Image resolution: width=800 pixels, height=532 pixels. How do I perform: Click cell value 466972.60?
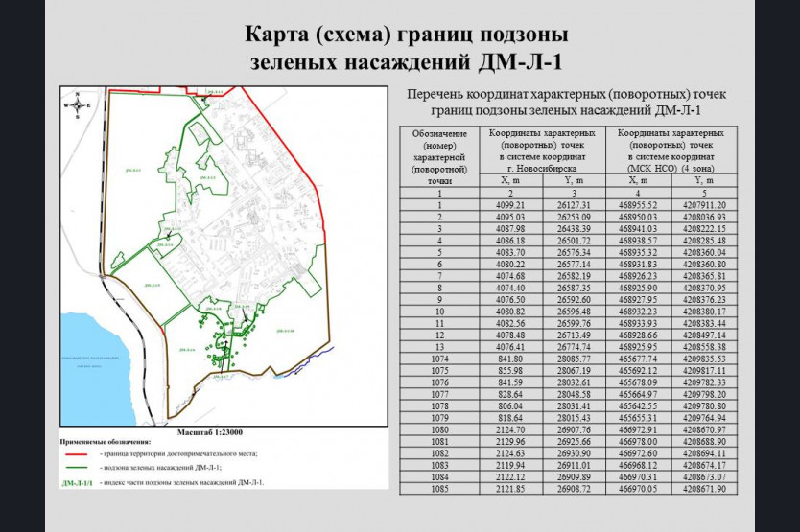point(638,453)
